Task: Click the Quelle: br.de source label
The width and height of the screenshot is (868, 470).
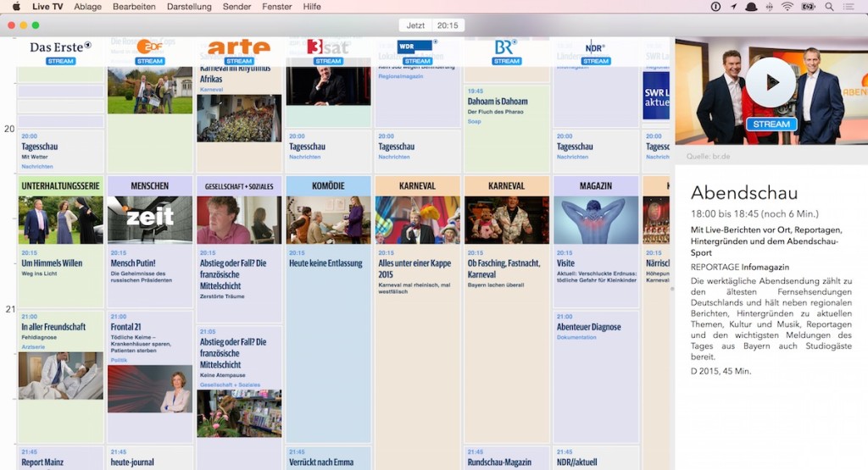Action: 708,157
